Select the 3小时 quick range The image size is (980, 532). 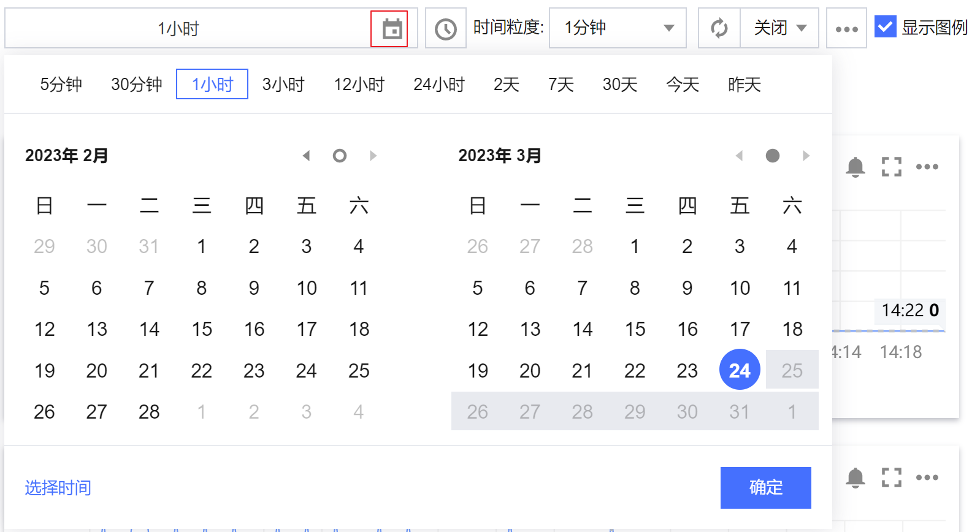pos(283,85)
